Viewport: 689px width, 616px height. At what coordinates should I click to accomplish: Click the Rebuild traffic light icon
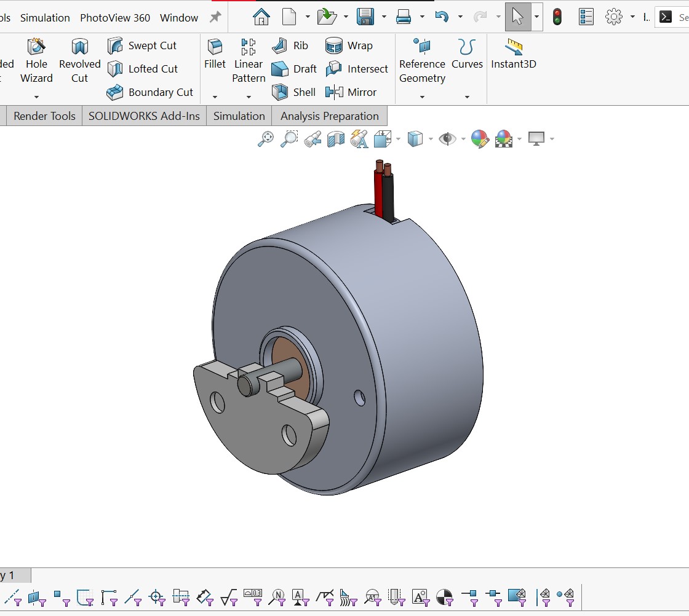(557, 17)
